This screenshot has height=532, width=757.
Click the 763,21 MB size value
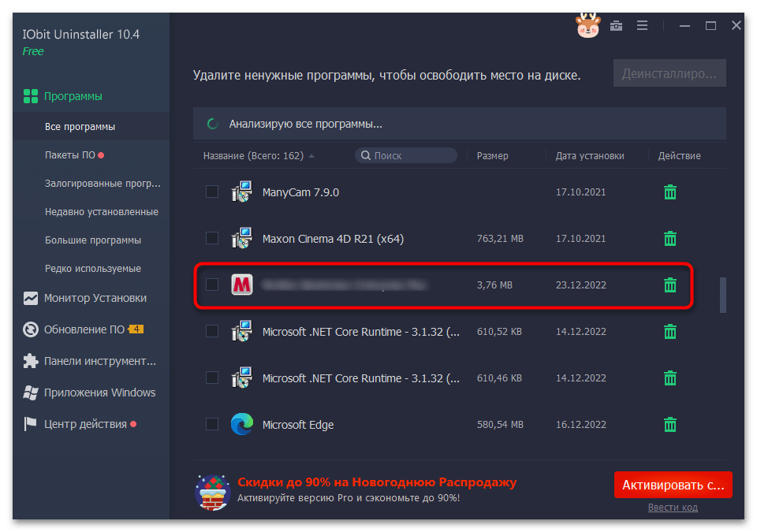coord(500,239)
